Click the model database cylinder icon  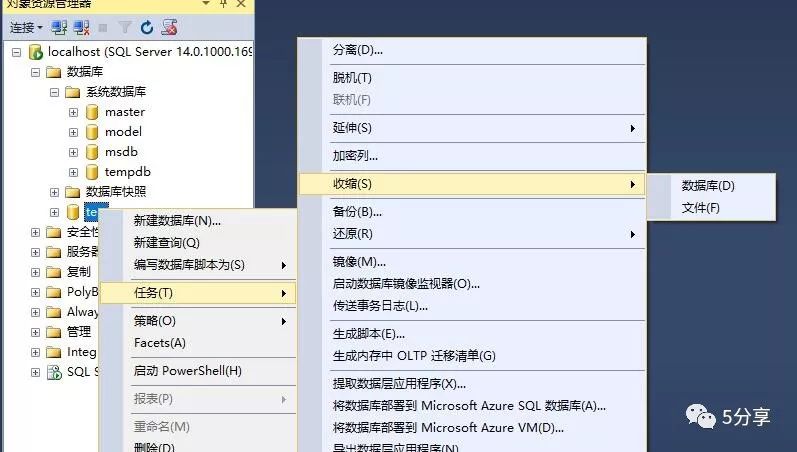(92, 132)
